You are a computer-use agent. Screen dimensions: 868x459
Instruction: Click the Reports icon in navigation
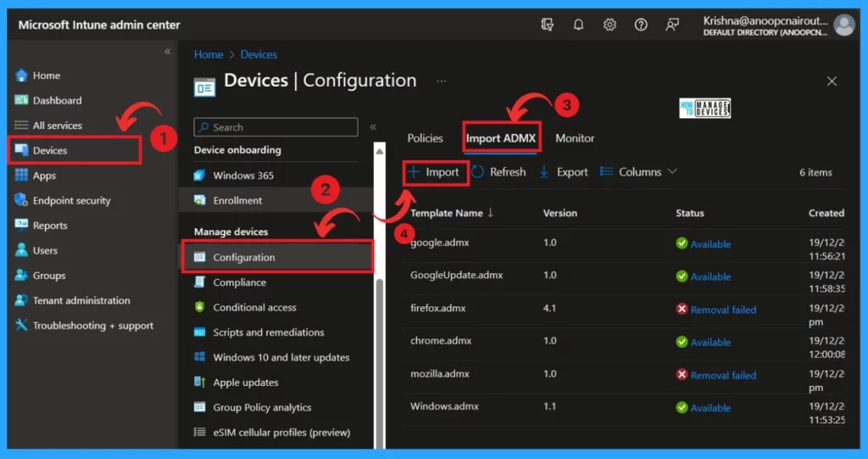(x=21, y=225)
